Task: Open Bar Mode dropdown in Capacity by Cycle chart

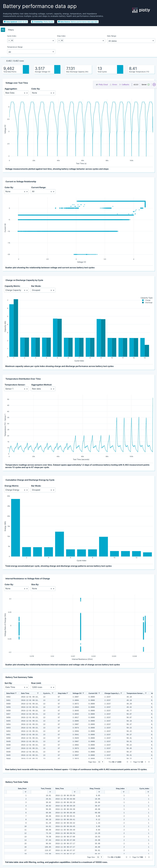Action: pyautogui.click(x=43, y=290)
